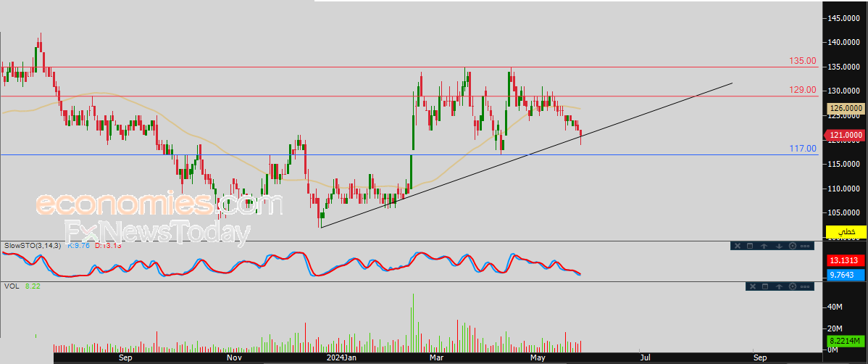Close the SlowSTO indicator panel
The height and width of the screenshot is (364, 868).
point(738,246)
